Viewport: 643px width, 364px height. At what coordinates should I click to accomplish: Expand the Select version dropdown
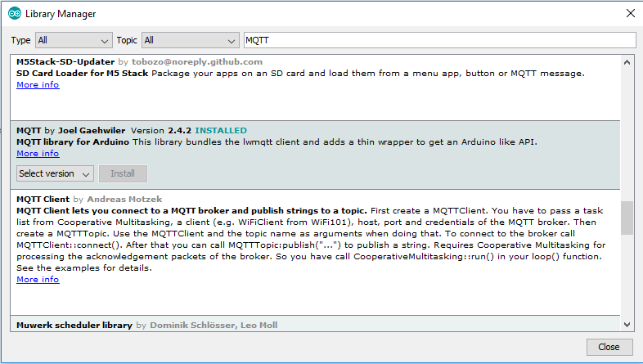coord(55,173)
